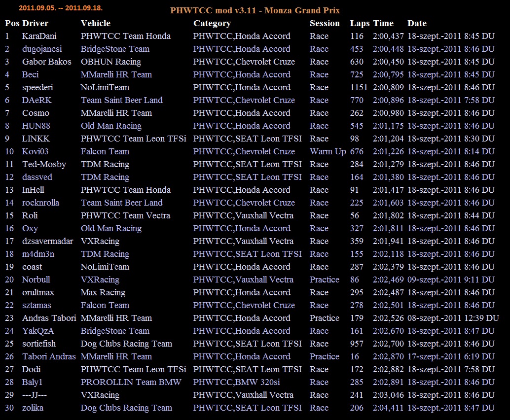Click the date 08-szept.-2011 12:39 DU

[x=453, y=318]
